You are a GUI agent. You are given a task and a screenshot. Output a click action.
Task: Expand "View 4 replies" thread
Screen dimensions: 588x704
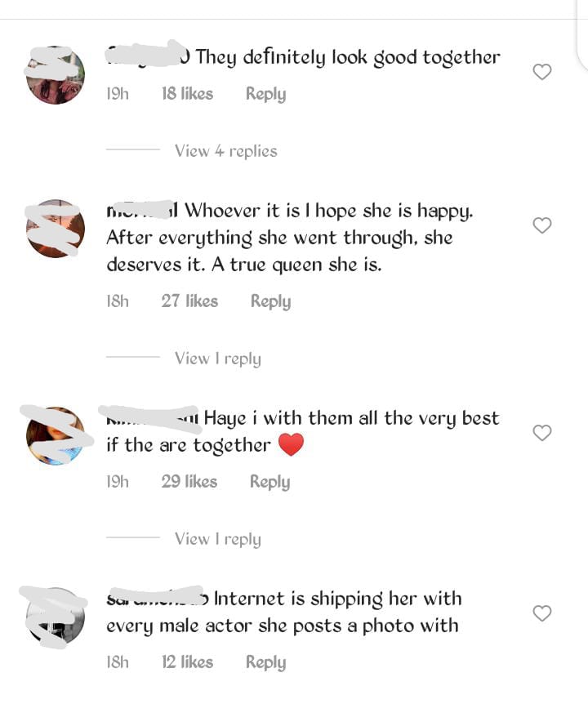tap(225, 151)
